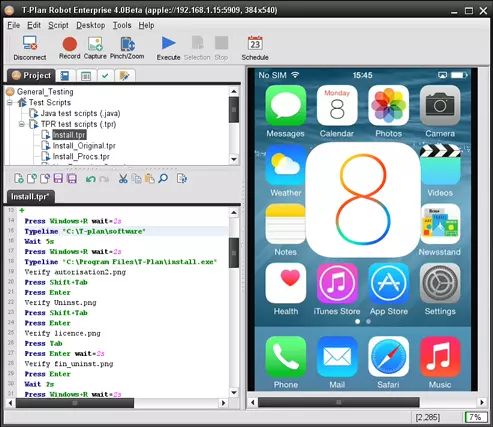493x427 pixels.
Task: Select Install_Procs.tpr in project tree
Action: pyautogui.click(x=81, y=156)
